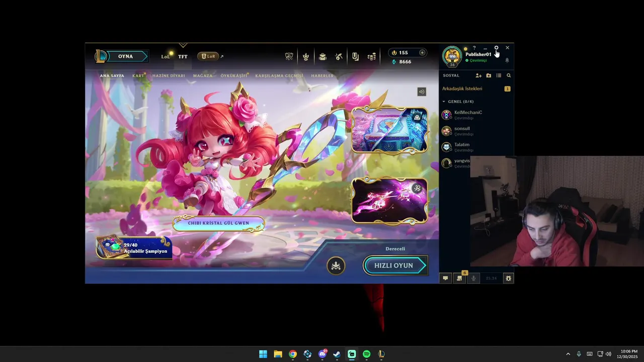Open the MAĞAZA tab

[203, 76]
